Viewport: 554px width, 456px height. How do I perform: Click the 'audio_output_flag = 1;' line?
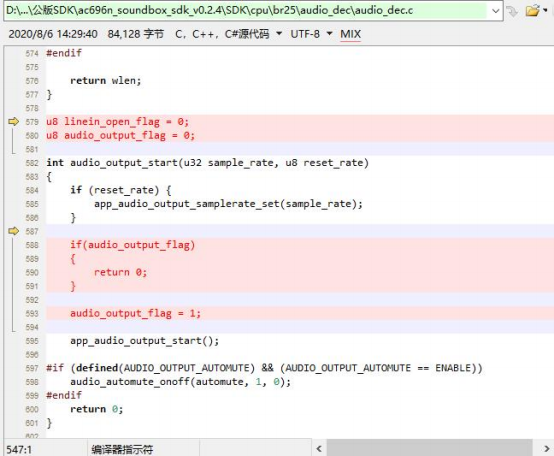[135, 313]
